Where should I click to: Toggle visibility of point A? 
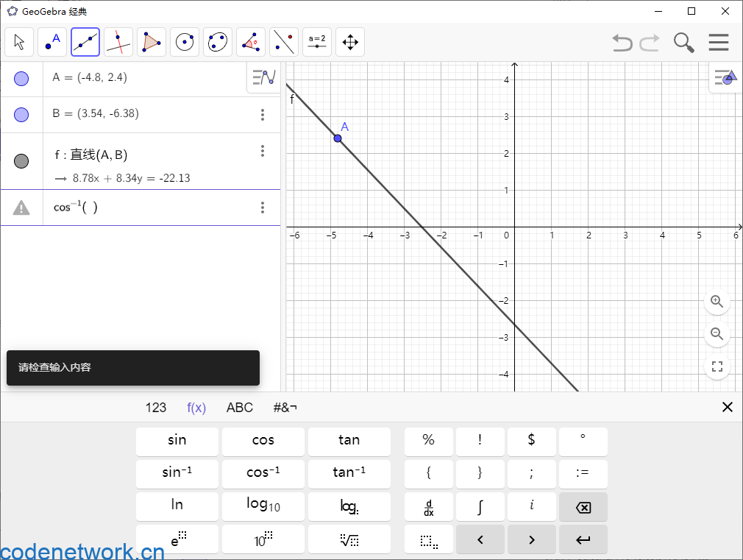click(21, 79)
